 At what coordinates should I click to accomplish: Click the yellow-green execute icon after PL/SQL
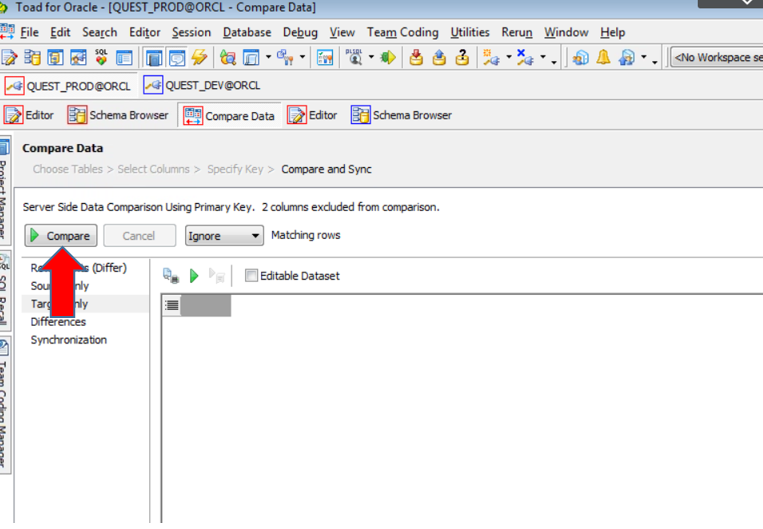coord(388,57)
